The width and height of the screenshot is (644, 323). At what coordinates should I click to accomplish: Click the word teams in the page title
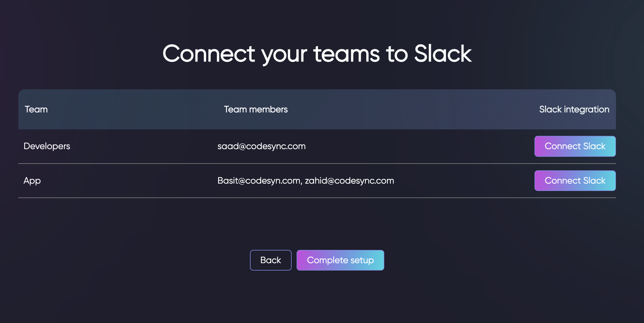pos(346,54)
